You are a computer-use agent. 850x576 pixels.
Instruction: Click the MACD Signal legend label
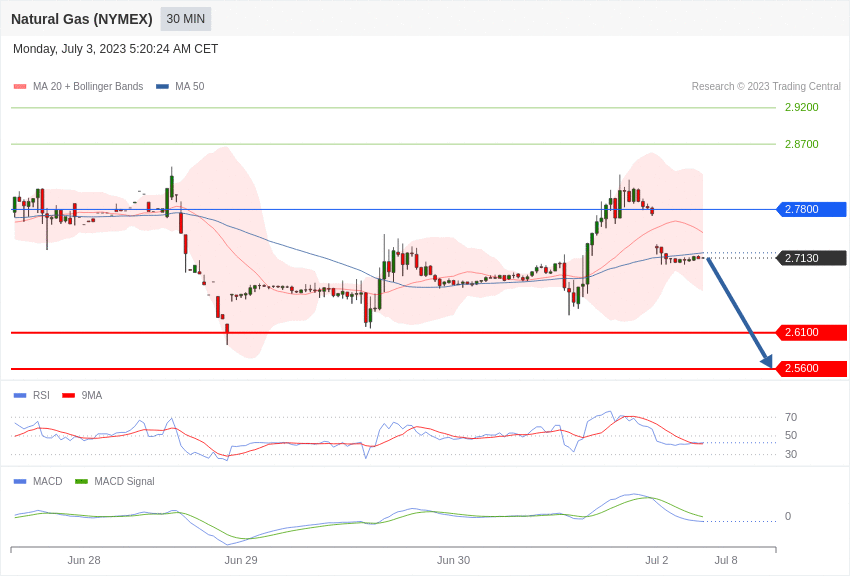[124, 482]
